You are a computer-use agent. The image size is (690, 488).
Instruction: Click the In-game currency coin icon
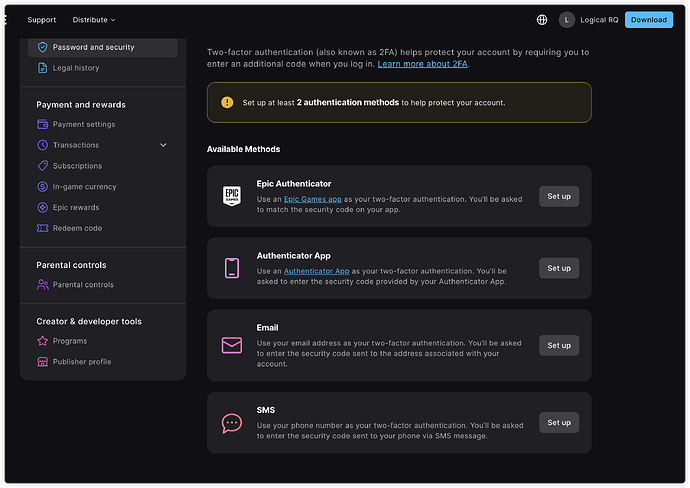point(42,187)
